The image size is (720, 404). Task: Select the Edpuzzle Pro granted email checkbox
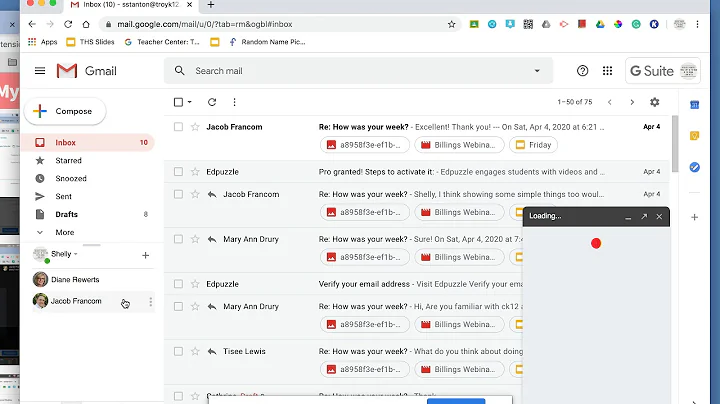point(178,172)
